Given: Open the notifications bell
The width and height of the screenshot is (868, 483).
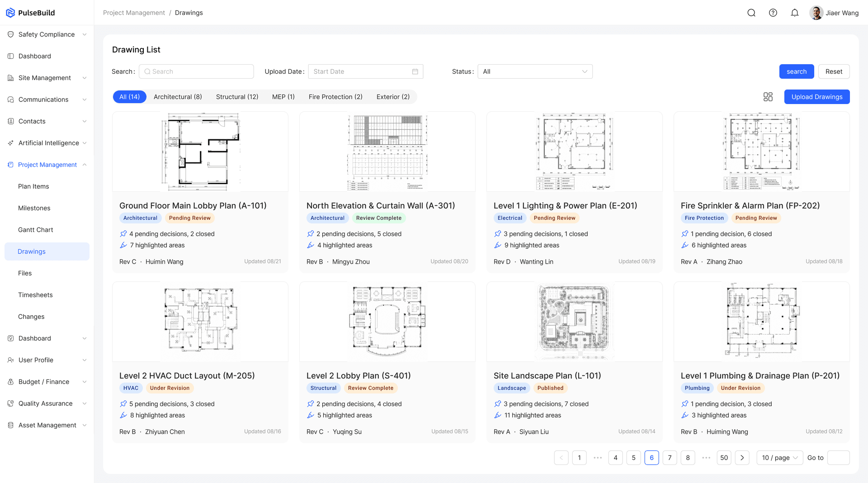Looking at the screenshot, I should pyautogui.click(x=795, y=13).
